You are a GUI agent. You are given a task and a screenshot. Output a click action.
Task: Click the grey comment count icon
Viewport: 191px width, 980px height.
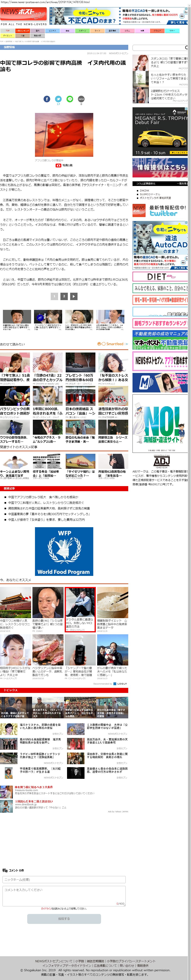pos(81,99)
